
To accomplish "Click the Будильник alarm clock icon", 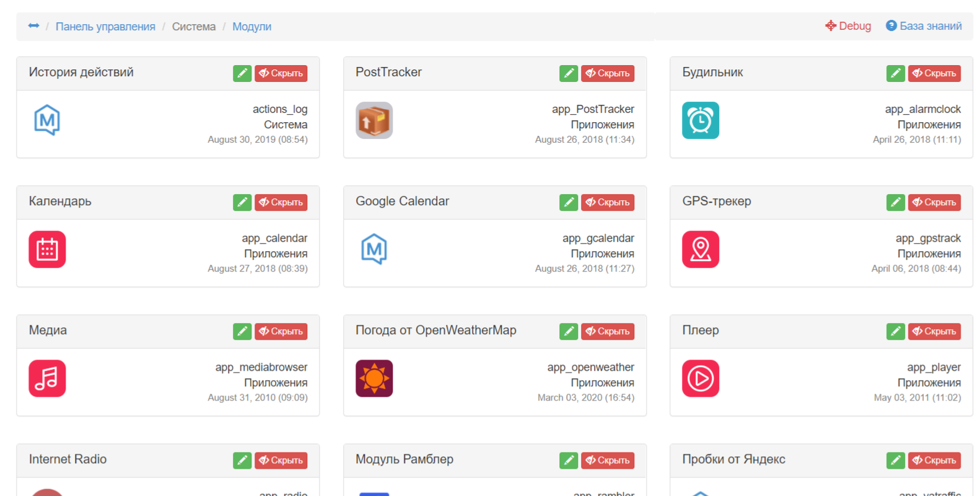I will (x=701, y=120).
